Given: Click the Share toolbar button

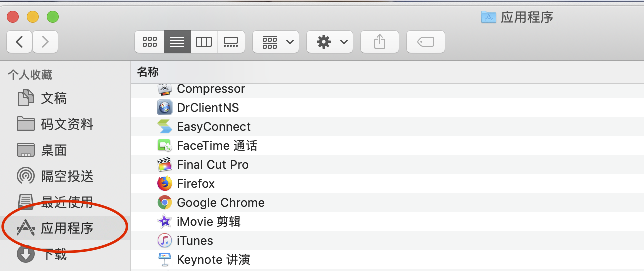Looking at the screenshot, I should [x=380, y=42].
